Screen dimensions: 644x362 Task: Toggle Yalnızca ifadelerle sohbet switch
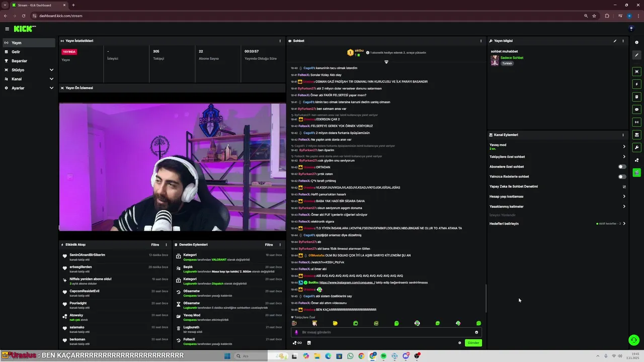[622, 176]
